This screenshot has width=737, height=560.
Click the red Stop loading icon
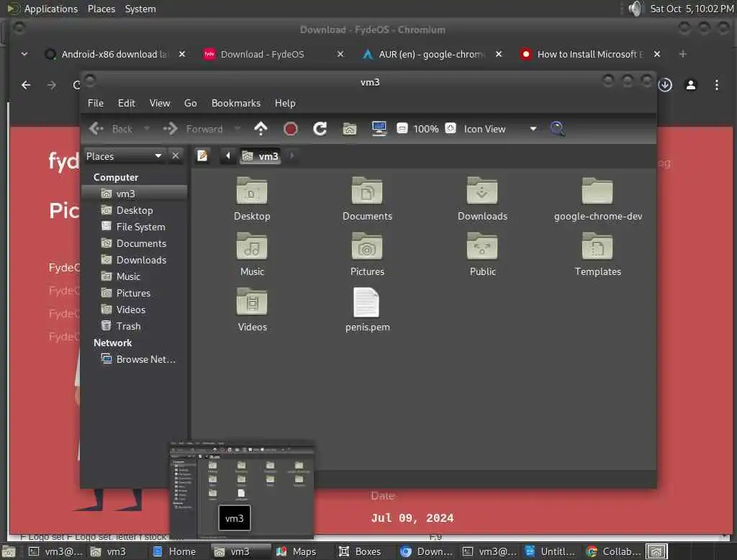[x=291, y=129]
